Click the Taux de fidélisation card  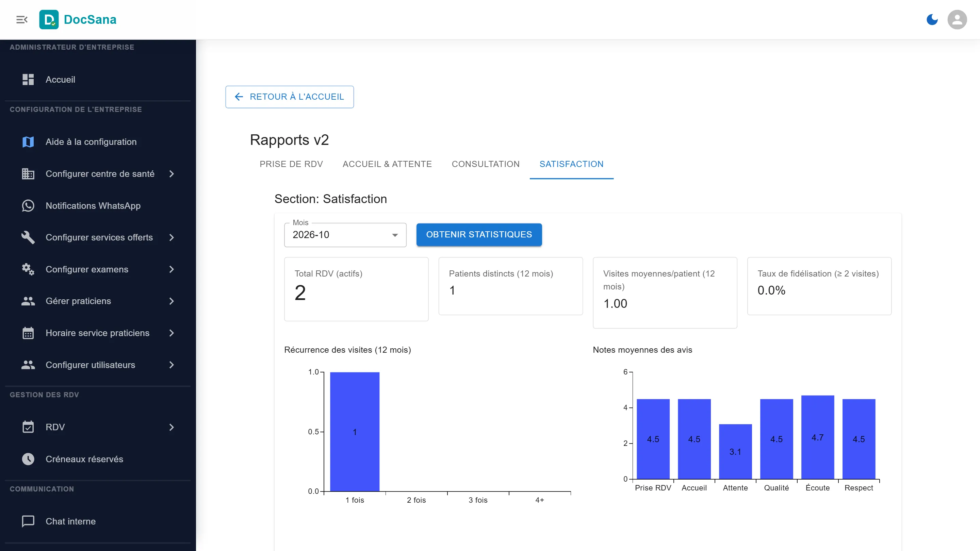pos(819,286)
